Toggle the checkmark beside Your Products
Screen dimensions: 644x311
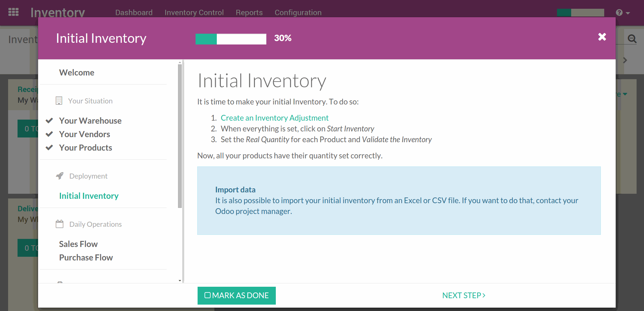[49, 147]
